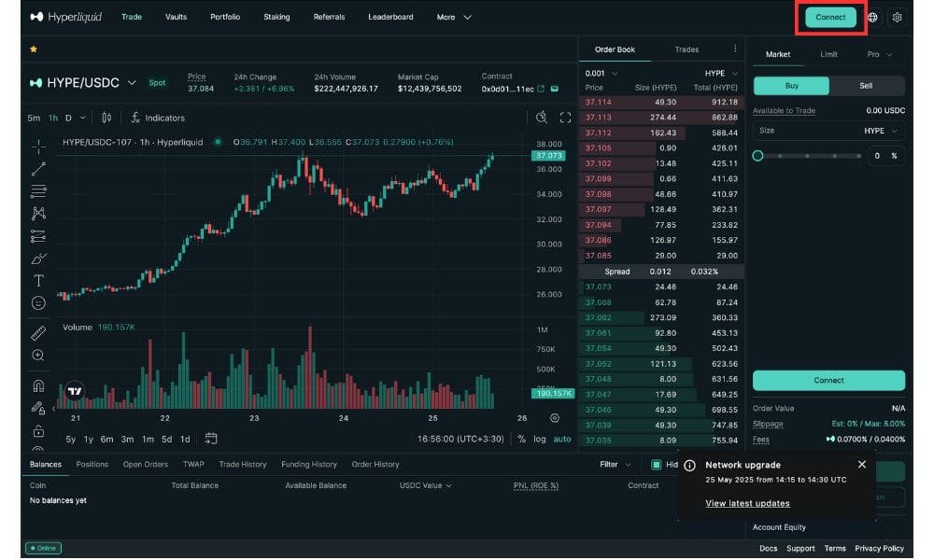This screenshot has width=934, height=560.
Task: Click the Connect button in order panel
Action: (828, 380)
